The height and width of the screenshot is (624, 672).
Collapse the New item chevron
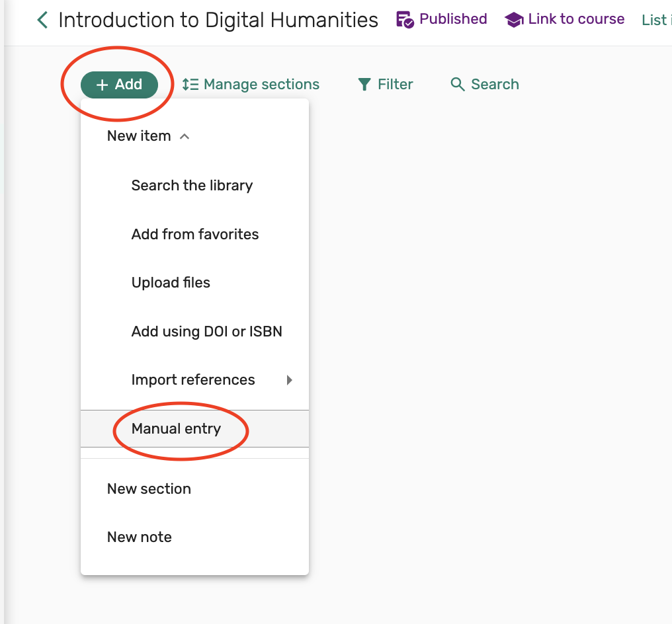pyautogui.click(x=185, y=136)
